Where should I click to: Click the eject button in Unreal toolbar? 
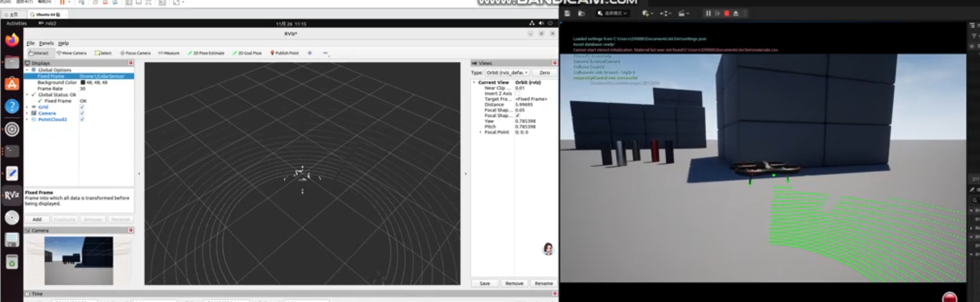pos(735,13)
